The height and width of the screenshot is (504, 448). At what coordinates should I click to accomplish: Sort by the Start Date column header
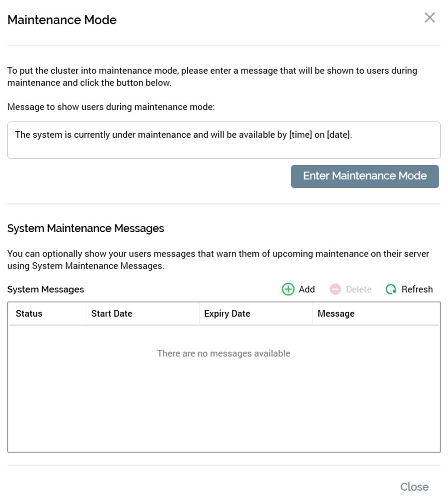pos(112,314)
